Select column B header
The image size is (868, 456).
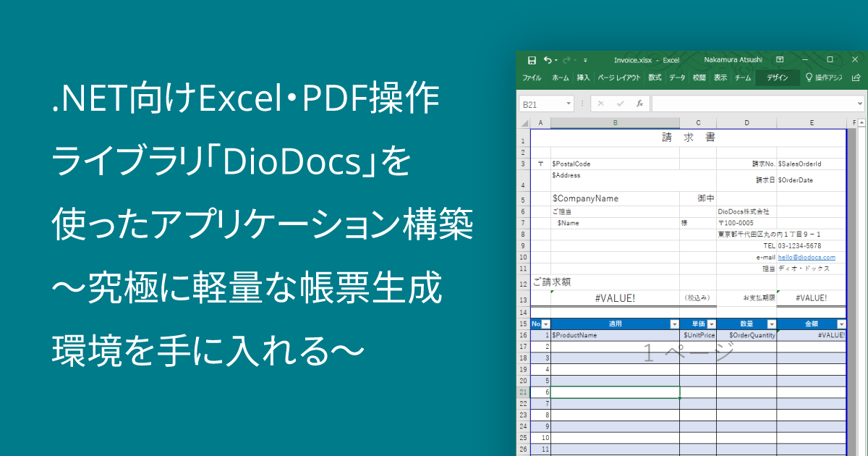click(615, 123)
